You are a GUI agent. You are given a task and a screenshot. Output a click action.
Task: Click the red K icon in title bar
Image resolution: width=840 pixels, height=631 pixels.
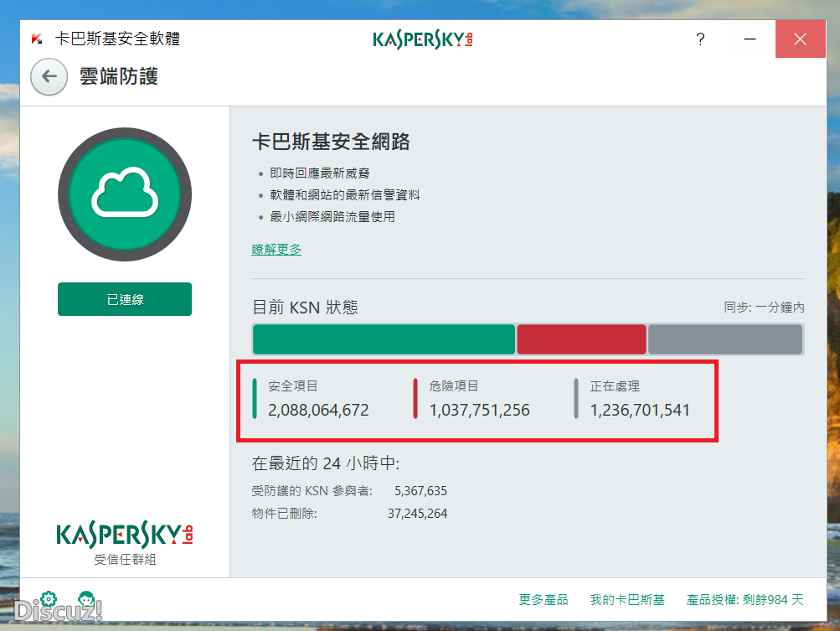pyautogui.click(x=36, y=39)
